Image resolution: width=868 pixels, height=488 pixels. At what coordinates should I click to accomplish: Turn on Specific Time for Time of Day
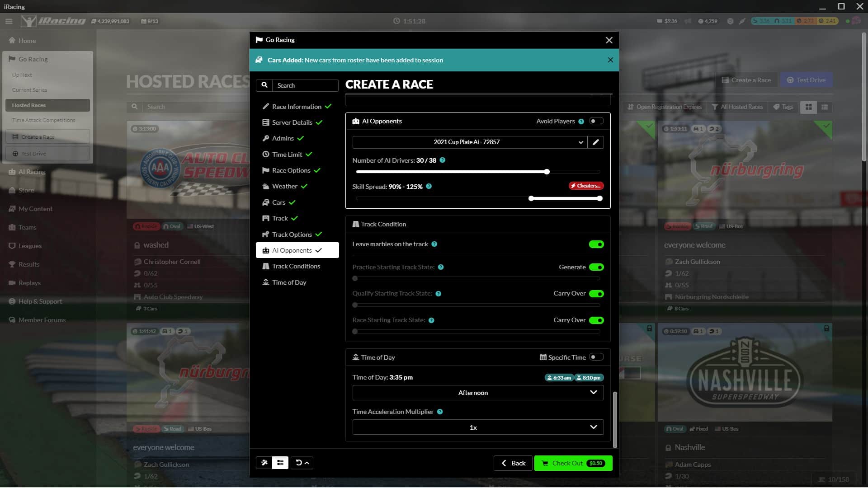click(596, 357)
